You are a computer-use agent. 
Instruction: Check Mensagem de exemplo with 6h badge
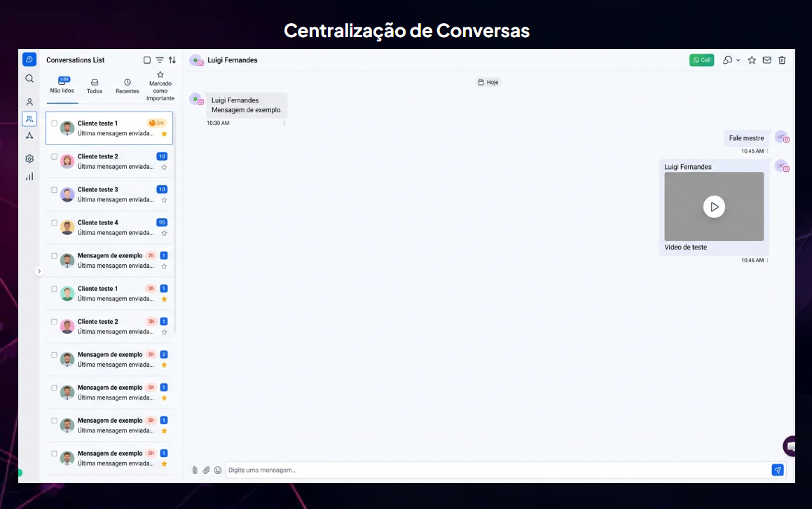[x=55, y=454]
